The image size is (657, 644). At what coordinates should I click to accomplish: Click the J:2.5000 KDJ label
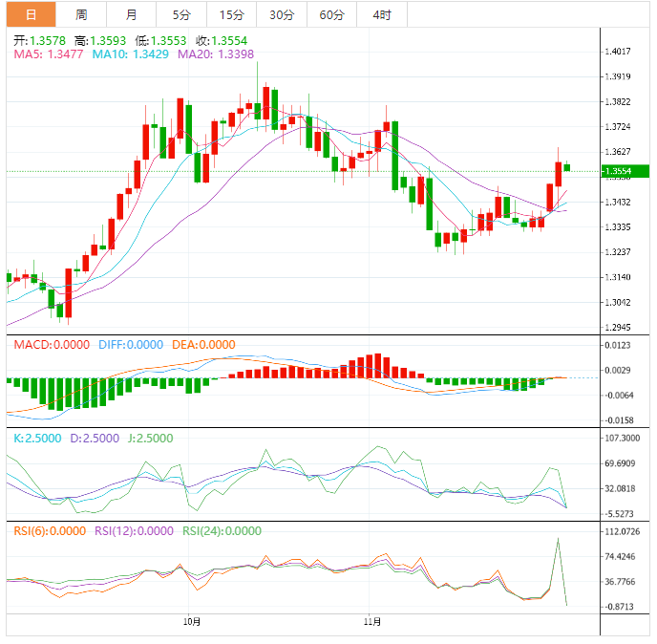coord(151,439)
